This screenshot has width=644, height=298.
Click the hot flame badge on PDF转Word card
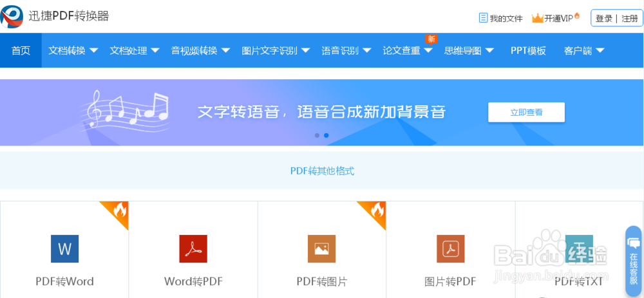[120, 211]
